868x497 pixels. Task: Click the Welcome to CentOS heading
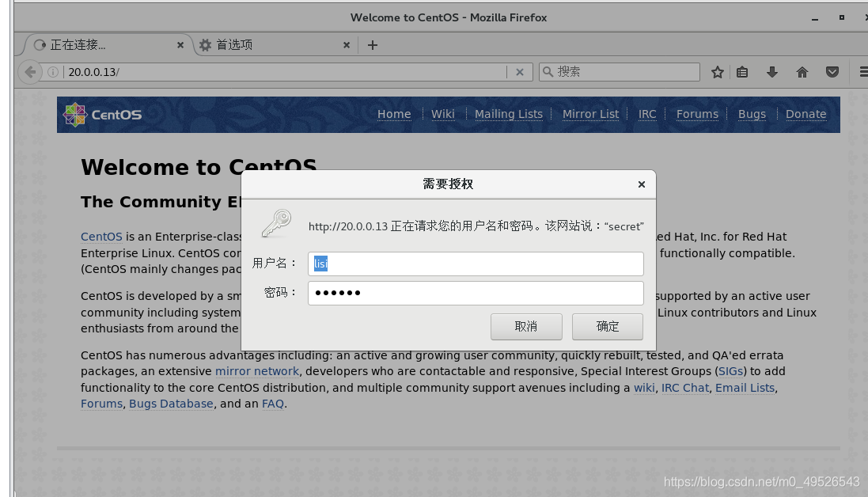click(199, 167)
